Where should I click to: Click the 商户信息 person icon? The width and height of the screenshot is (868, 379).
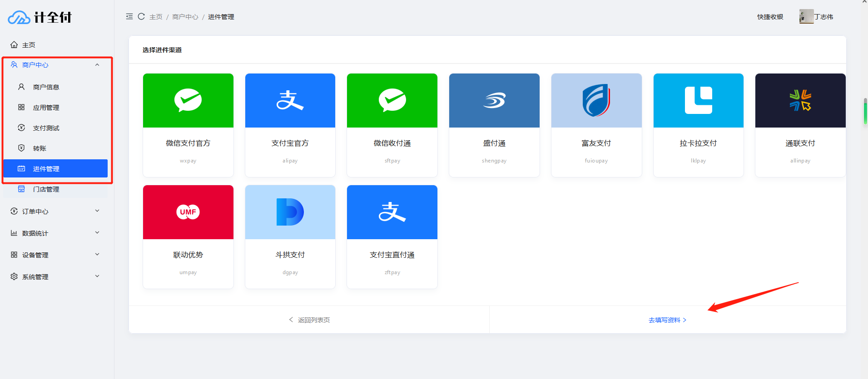pos(21,87)
